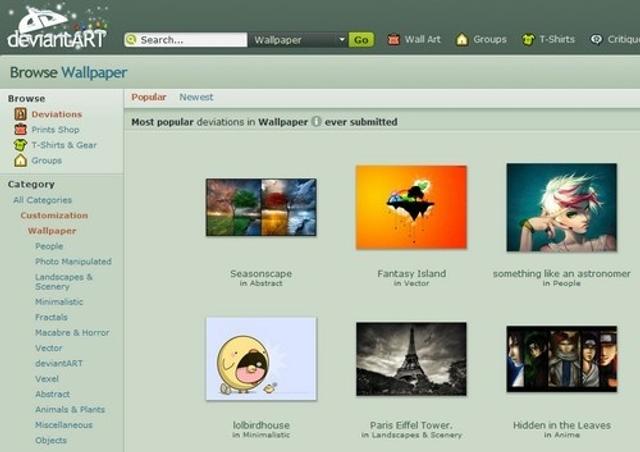Click the Wall Art icon
The width and height of the screenshot is (640, 452).
[393, 40]
